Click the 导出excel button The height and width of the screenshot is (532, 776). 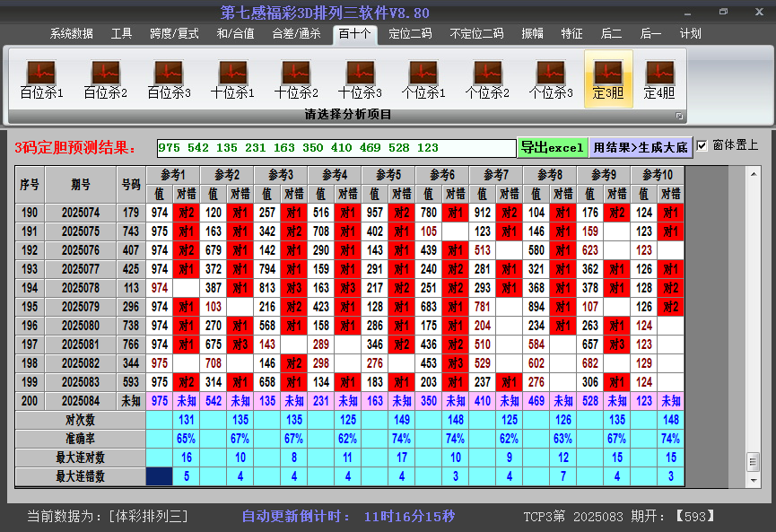tap(552, 147)
